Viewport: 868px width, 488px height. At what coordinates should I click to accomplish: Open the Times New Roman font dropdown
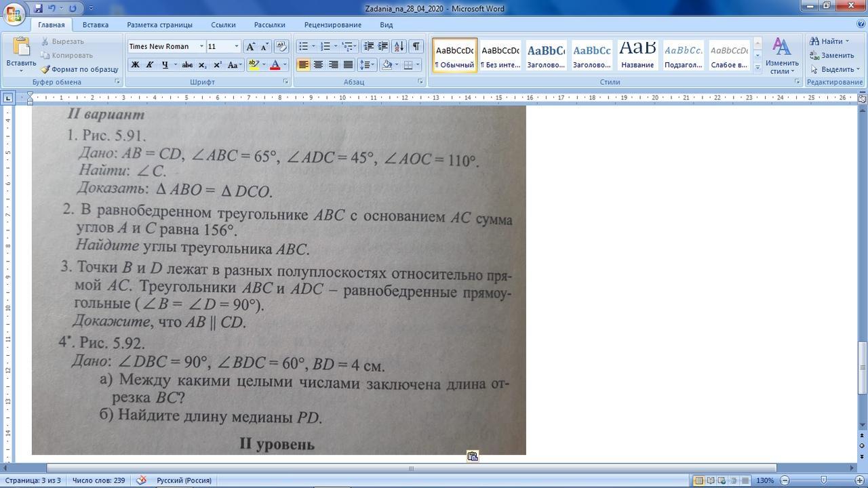tap(201, 46)
